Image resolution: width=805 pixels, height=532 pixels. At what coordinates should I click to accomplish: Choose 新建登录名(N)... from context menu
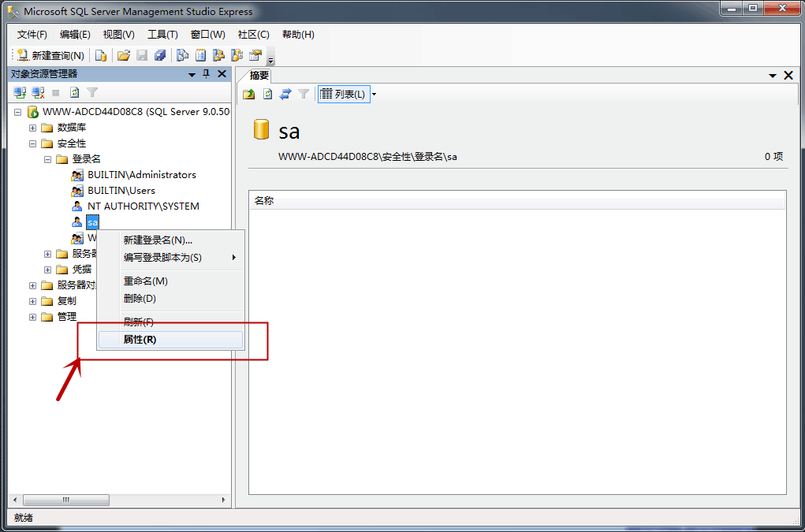170,240
